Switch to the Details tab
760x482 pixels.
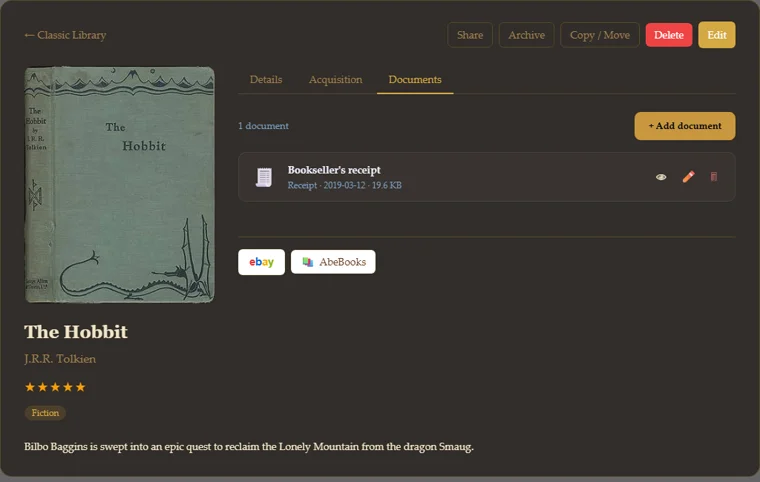coord(266,80)
